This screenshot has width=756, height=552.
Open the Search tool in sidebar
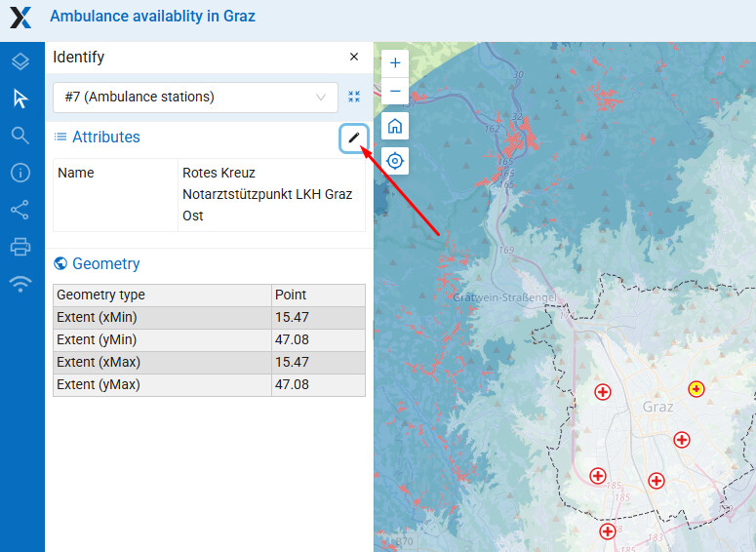pos(20,136)
